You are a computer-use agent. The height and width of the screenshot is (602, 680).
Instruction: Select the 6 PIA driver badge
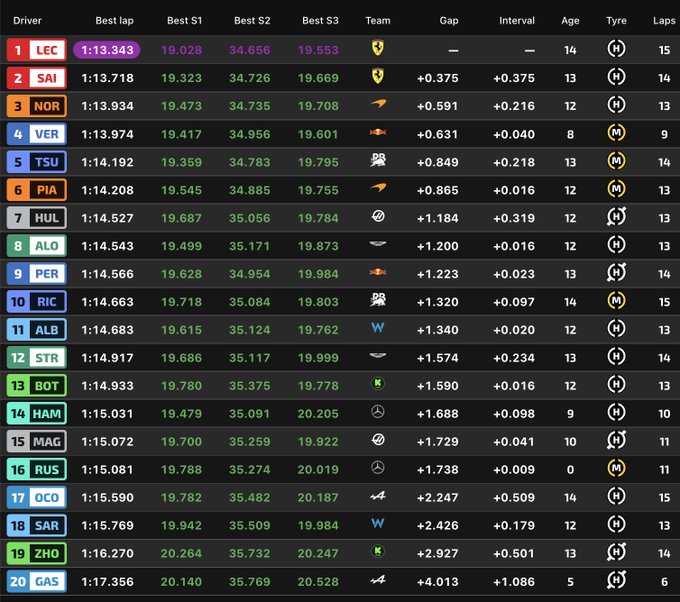[36, 190]
